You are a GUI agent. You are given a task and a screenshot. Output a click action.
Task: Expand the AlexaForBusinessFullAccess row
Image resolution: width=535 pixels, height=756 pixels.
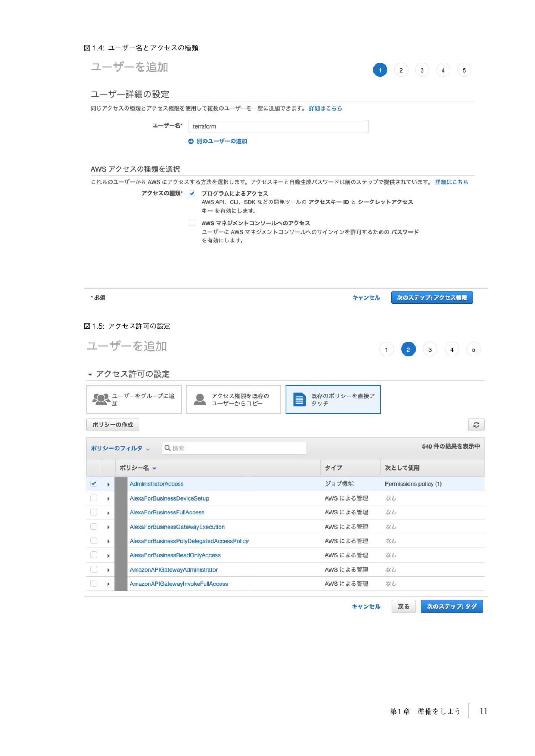pos(108,513)
